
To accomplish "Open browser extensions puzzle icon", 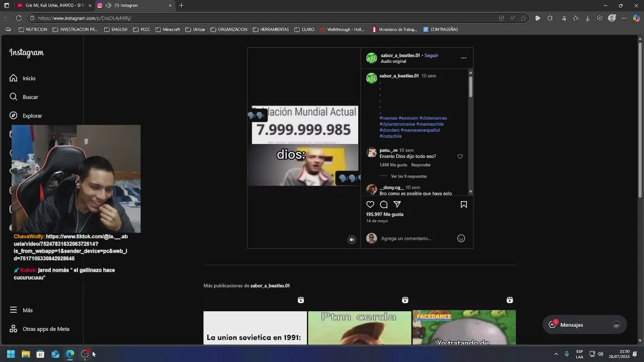I will [x=550, y=18].
